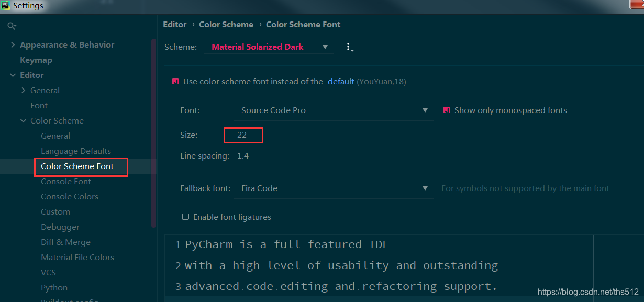This screenshot has height=302, width=644.
Task: Select Font under Editor
Action: (39, 106)
